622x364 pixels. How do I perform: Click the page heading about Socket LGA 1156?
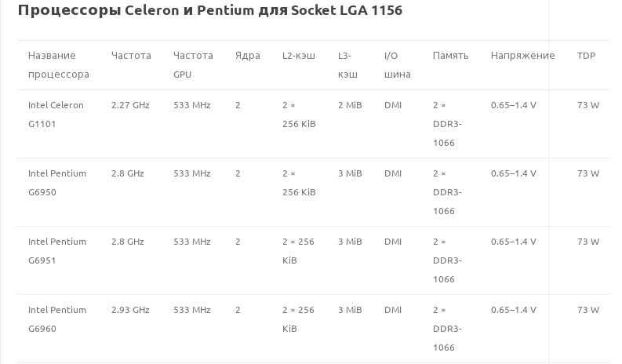pos(209,11)
